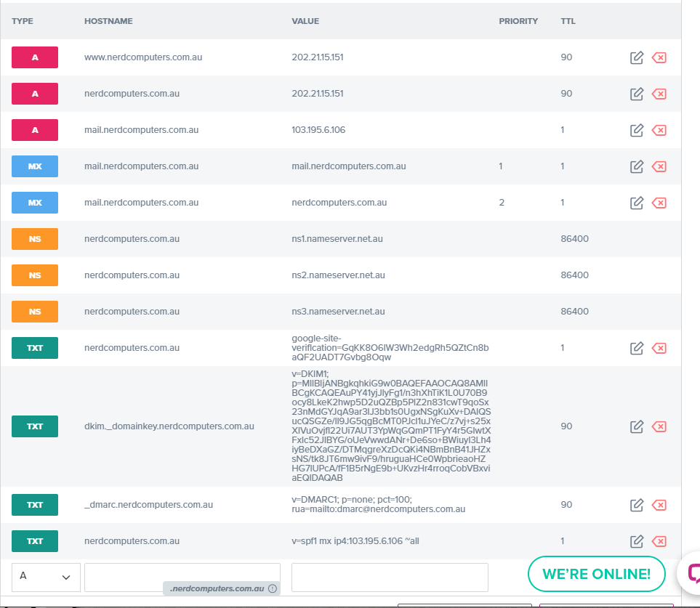
Task: Click the WE'RE ONLINE! chat button
Action: pos(596,574)
